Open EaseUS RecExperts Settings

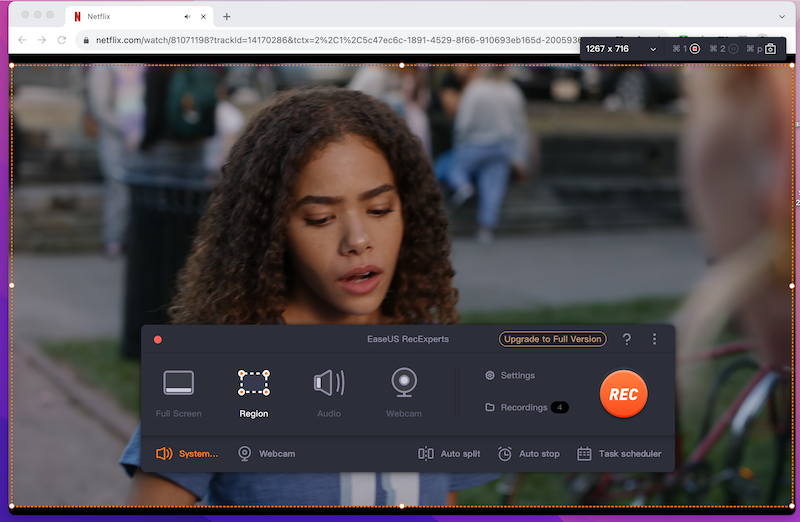click(510, 375)
